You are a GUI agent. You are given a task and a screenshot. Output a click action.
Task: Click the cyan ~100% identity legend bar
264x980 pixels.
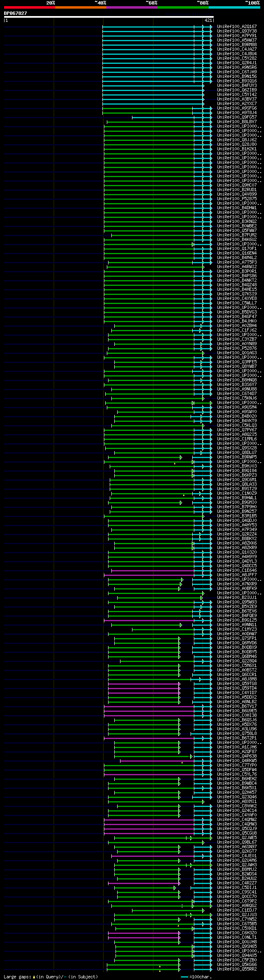coord(234,7)
